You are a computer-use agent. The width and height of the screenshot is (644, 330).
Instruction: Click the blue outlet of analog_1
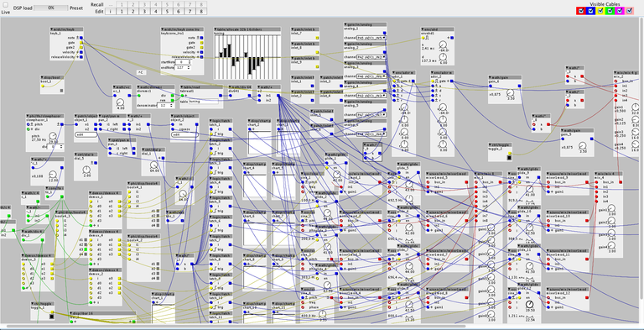tap(384, 33)
